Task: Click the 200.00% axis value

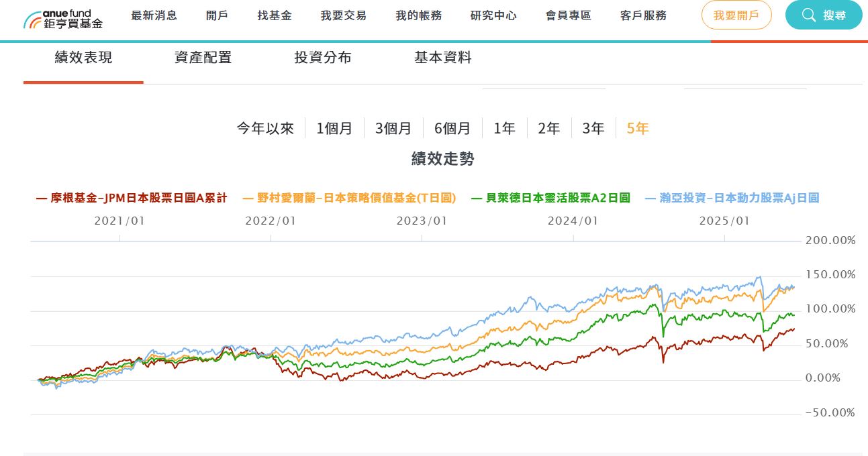Action: 830,240
